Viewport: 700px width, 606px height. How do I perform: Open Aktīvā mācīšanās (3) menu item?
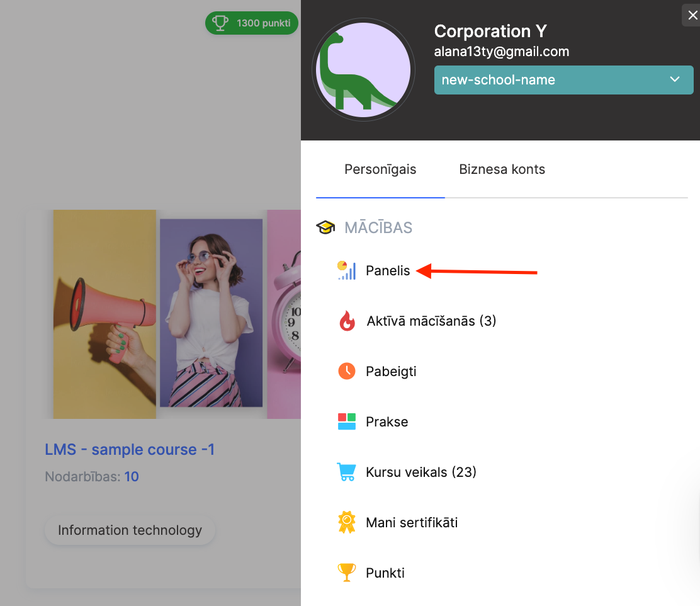pyautogui.click(x=431, y=321)
